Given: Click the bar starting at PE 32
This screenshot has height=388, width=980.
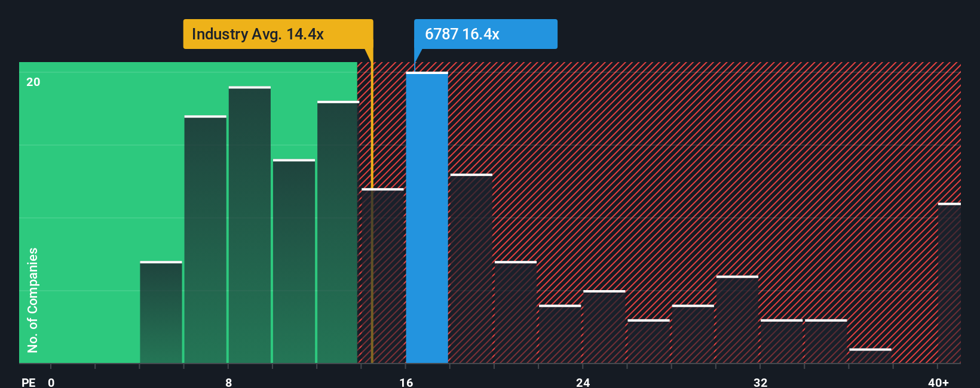Looking at the screenshot, I should (782, 341).
